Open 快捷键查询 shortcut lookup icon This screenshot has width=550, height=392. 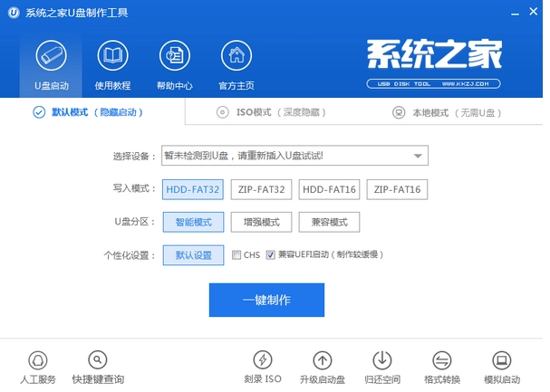98,359
